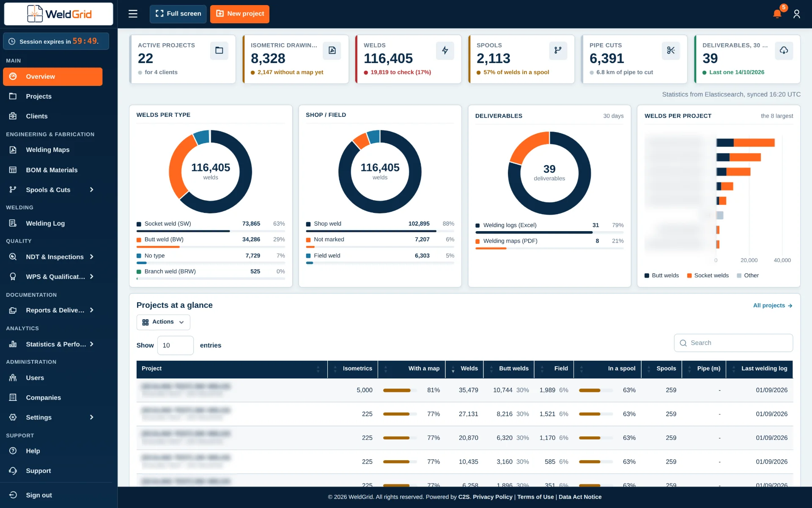Open the notifications bell
The width and height of the screenshot is (812, 508).
777,14
